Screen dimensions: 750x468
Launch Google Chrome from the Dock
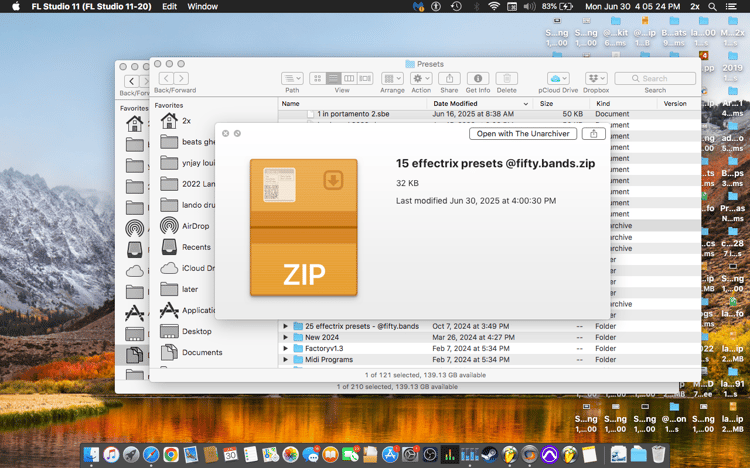171,454
